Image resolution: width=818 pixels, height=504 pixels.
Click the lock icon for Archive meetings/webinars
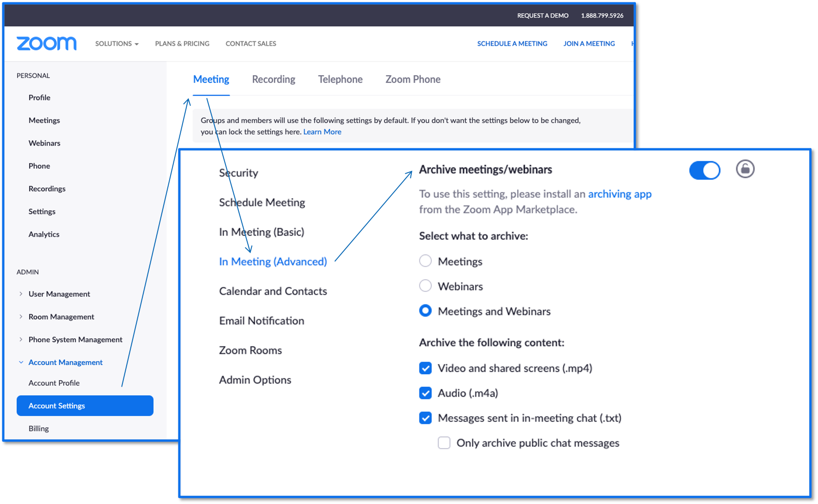coord(745,169)
